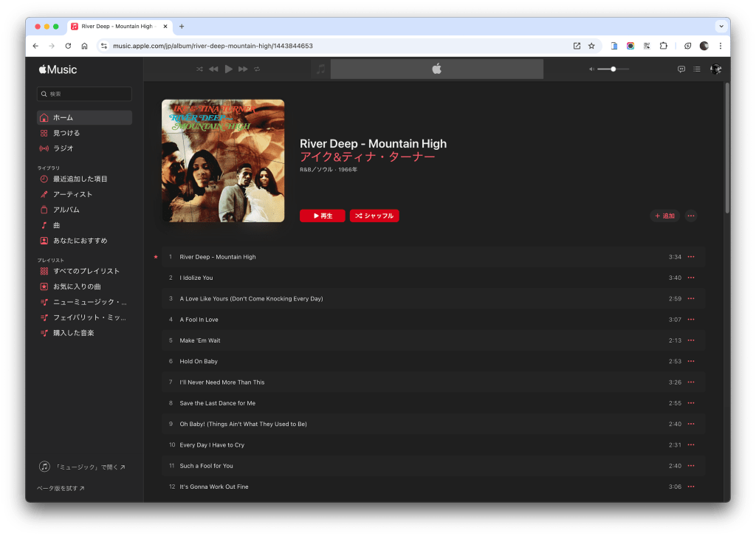Click the red シャッフル button
Viewport: 756px width, 536px height.
point(374,216)
